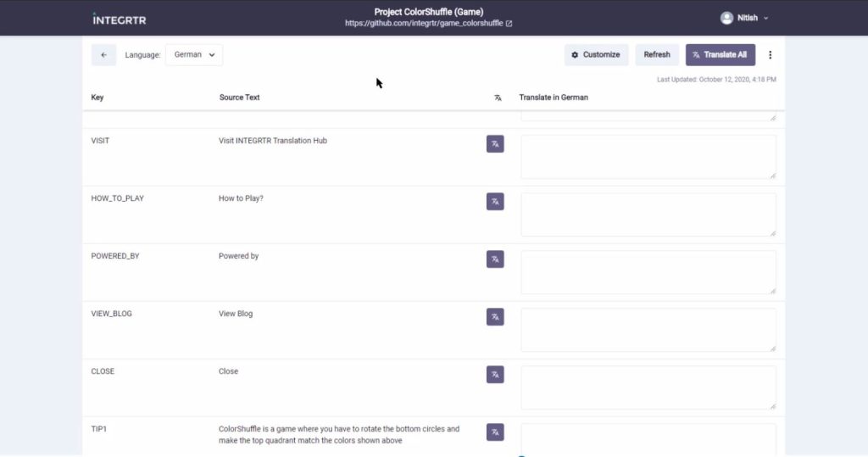The height and width of the screenshot is (457, 868).
Task: Click the VISIT translation text field
Action: (x=648, y=157)
